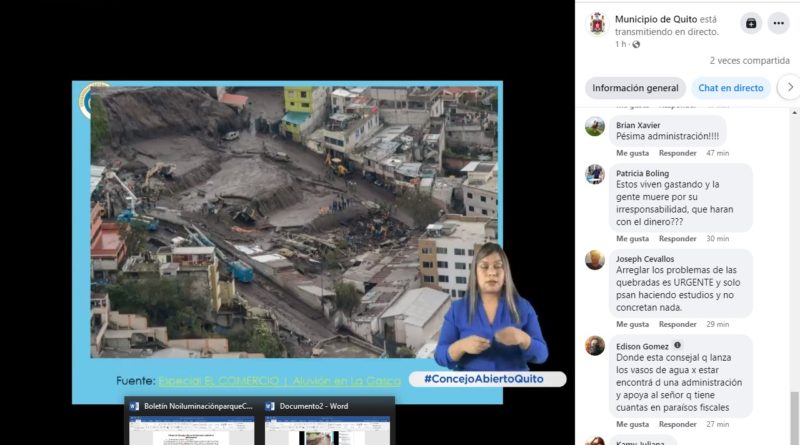Click the live video landslide image
Image resolution: width=800 pixels, height=445 pixels.
coord(294,222)
